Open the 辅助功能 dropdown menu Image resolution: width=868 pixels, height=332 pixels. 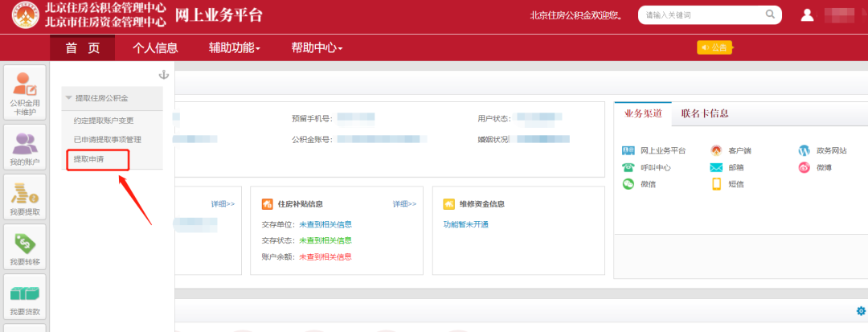coord(234,48)
